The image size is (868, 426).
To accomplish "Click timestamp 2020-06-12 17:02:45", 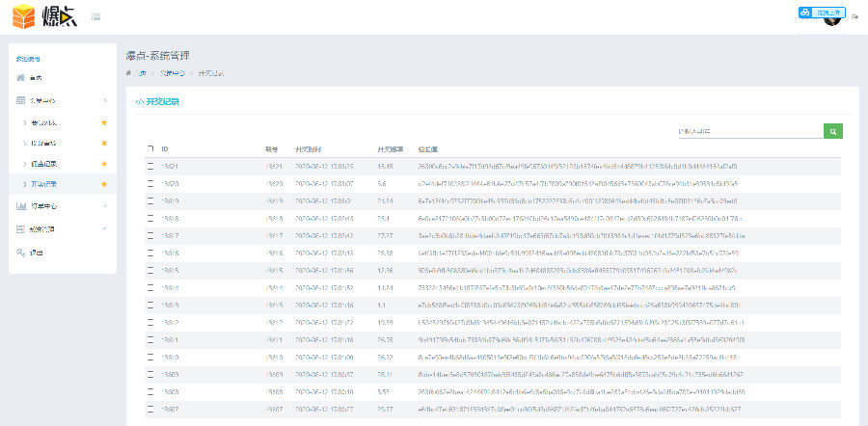I will pos(324,219).
